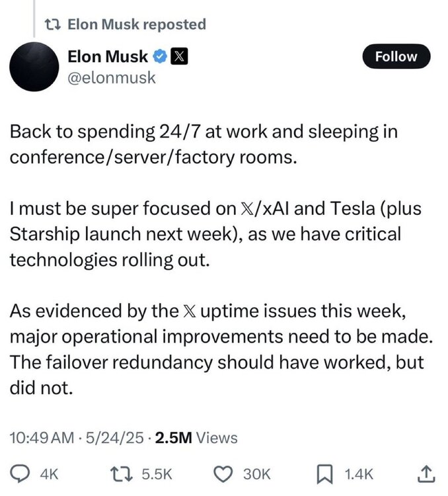Open the Elon Musk display name
Viewport: 448px width, 496px height.
click(x=108, y=57)
